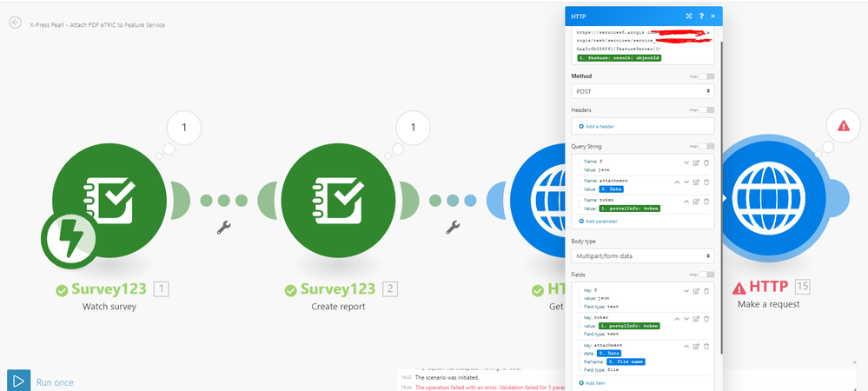The height and width of the screenshot is (391, 868).
Task: Open the Method POST dropdown
Action: coord(643,91)
